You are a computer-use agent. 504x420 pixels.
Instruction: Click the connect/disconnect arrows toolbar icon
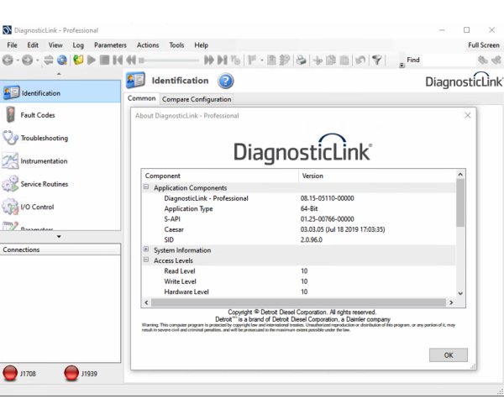[x=49, y=60]
